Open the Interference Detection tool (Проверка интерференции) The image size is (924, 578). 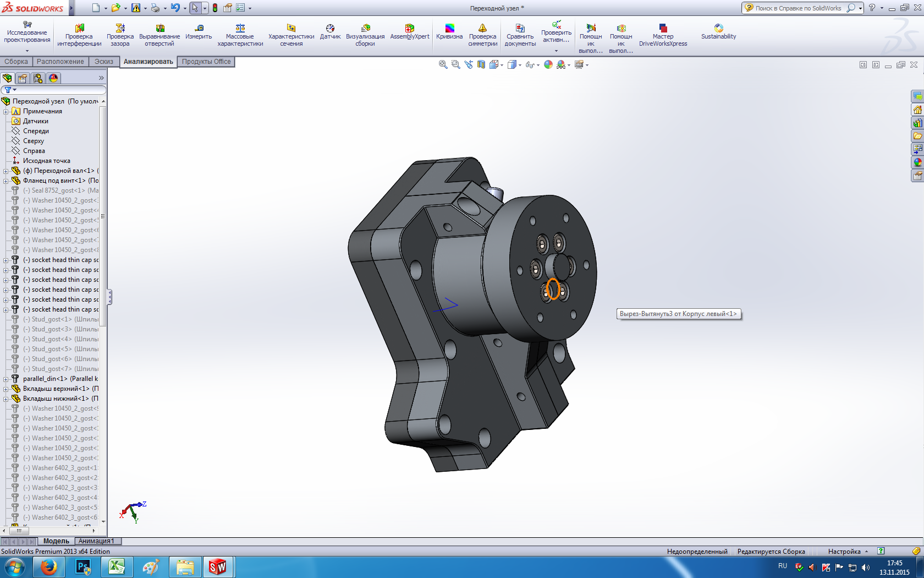79,35
